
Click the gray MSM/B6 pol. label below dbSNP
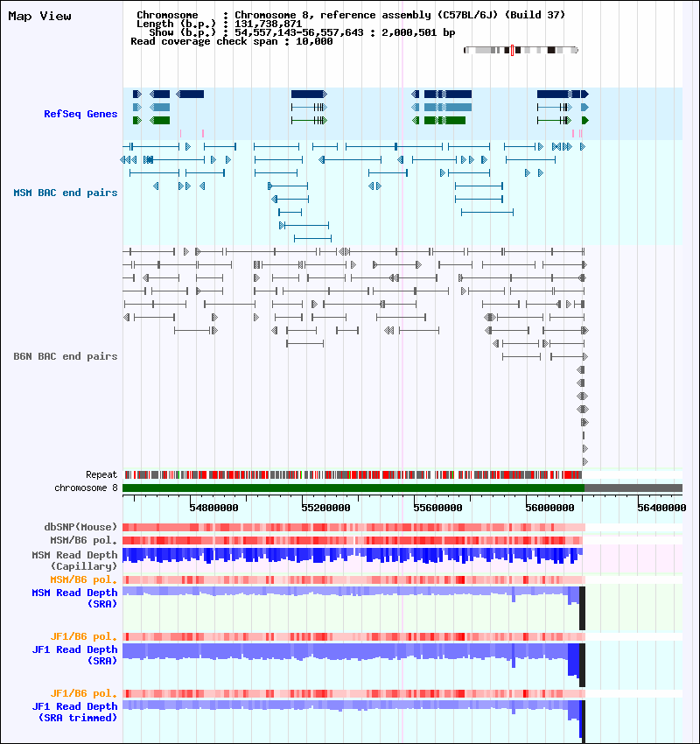click(83, 540)
